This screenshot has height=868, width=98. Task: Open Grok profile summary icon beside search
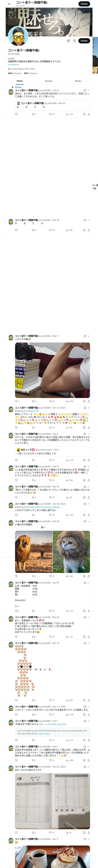pyautogui.click(x=68, y=41)
